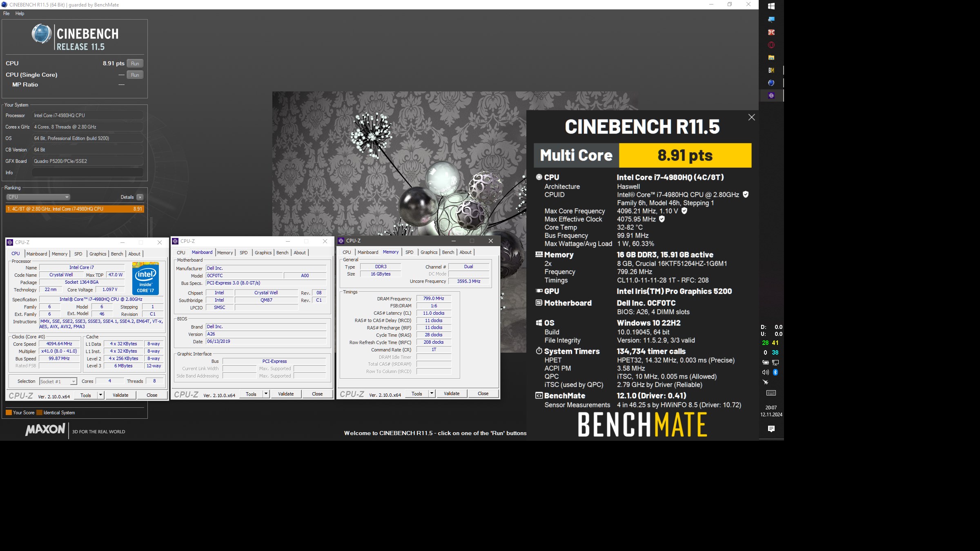Run the CPU multi-core benchmark

click(135, 63)
